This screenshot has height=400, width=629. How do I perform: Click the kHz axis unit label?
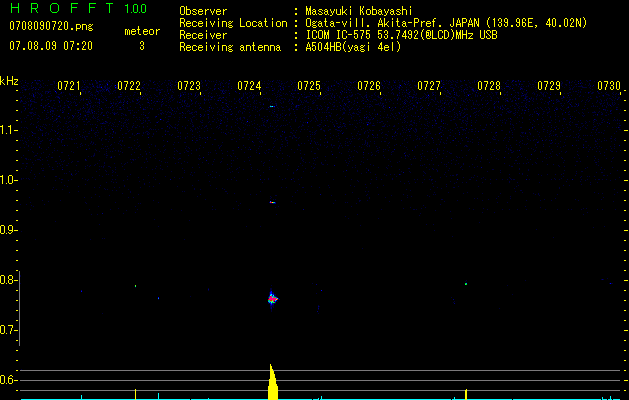[x=9, y=81]
